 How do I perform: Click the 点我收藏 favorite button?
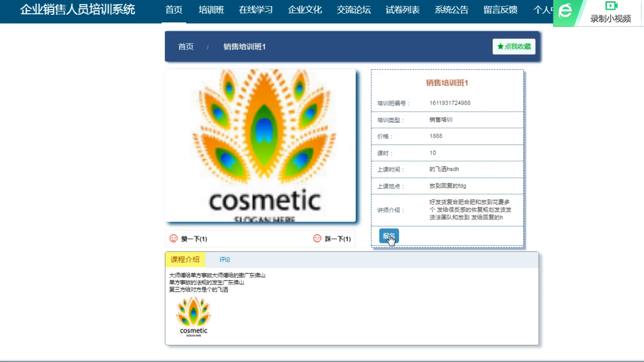click(x=514, y=47)
